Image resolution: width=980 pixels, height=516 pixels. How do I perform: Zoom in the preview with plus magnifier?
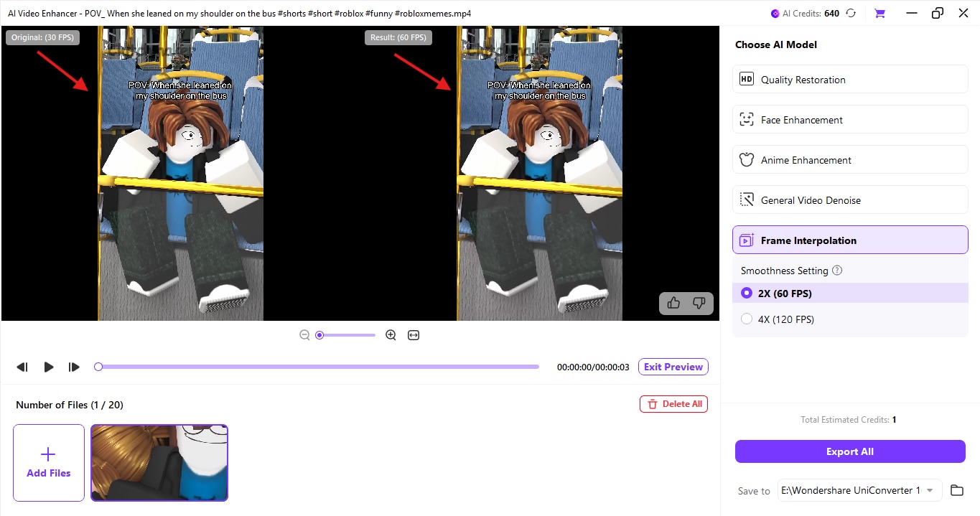point(391,335)
